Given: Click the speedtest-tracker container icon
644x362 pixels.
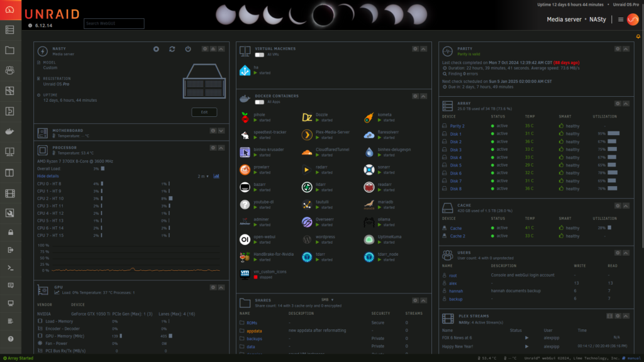Looking at the screenshot, I should pyautogui.click(x=245, y=135).
